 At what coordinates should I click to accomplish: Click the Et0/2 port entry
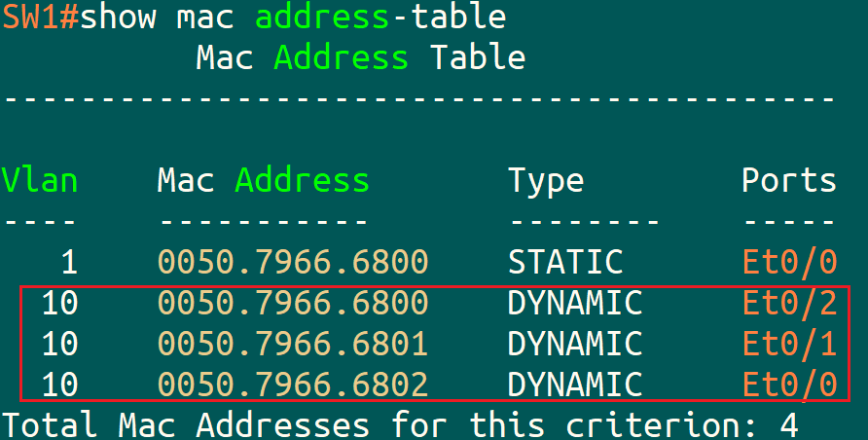(x=788, y=303)
